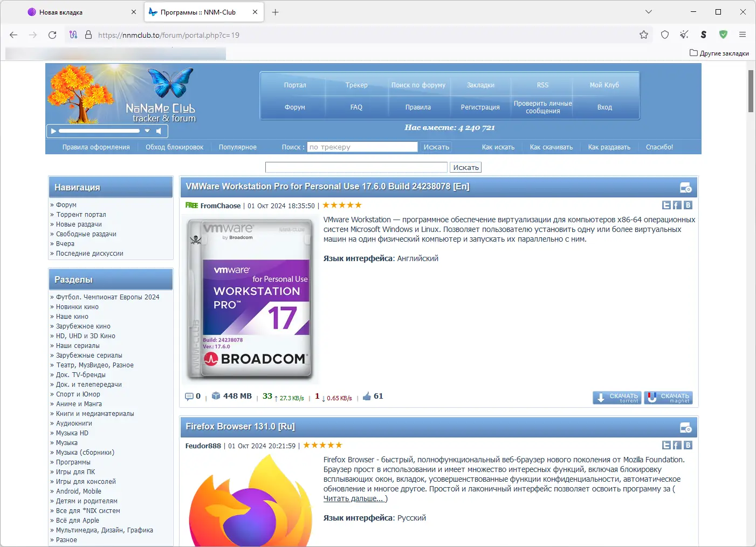View site lock security information
The width and height of the screenshot is (756, 547).
click(x=88, y=35)
